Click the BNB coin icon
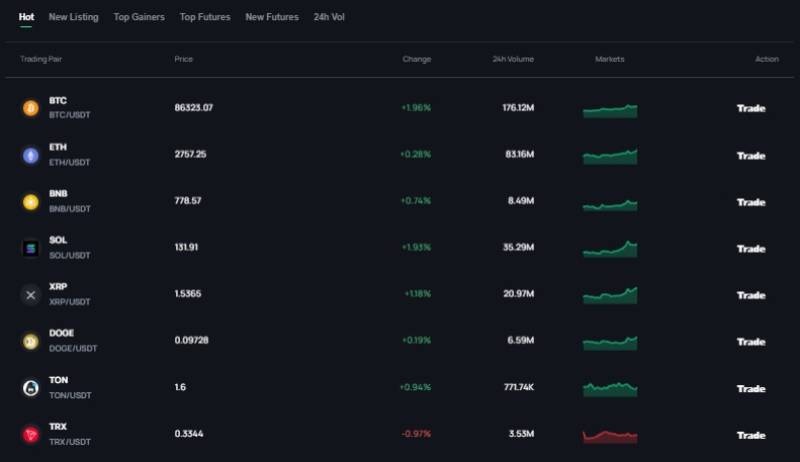 pos(31,202)
